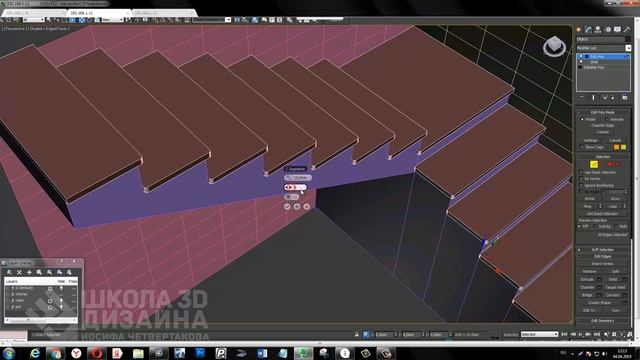
Task: Expand the Edit Geometry rollout
Action: 602,321
